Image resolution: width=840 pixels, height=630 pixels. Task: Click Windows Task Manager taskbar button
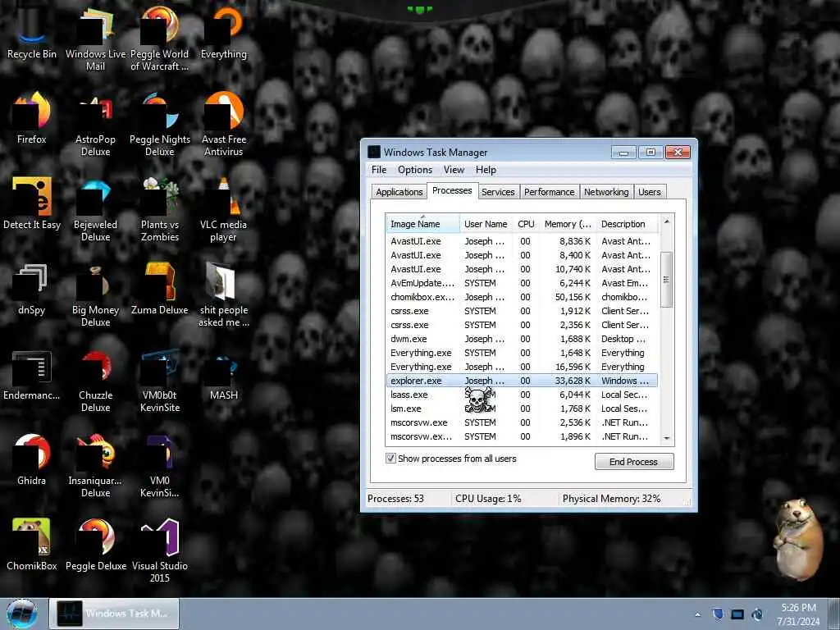114,614
